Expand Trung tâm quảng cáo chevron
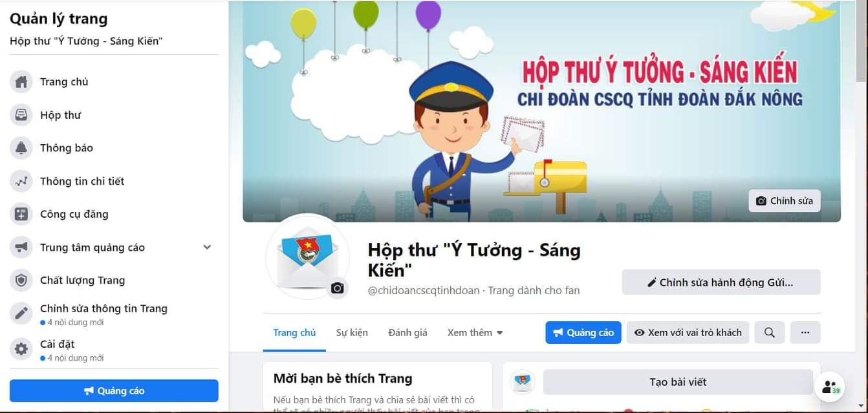The image size is (868, 413). point(207,247)
